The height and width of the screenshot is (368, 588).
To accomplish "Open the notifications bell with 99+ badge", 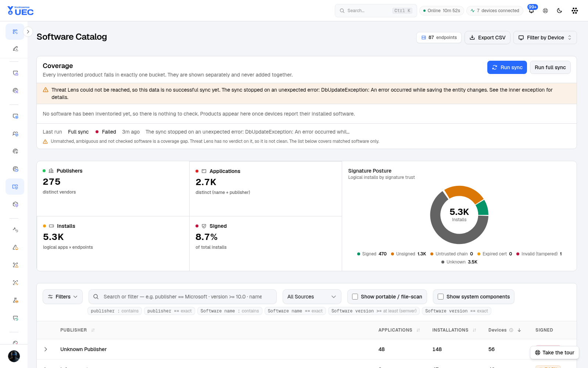I will point(531,11).
